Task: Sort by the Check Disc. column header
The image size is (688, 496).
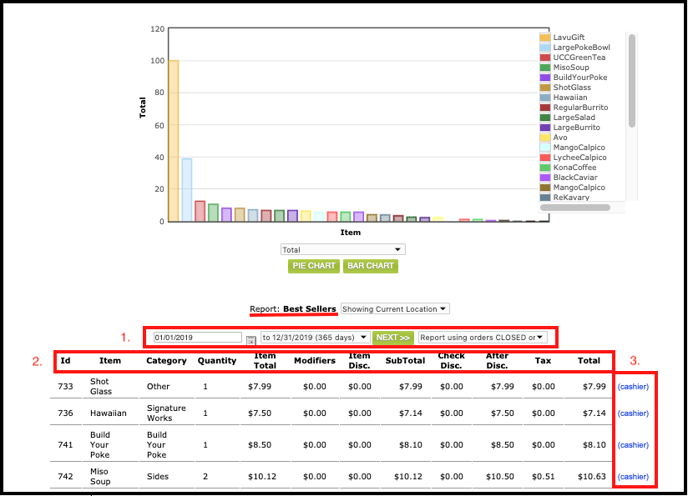Action: click(x=451, y=361)
